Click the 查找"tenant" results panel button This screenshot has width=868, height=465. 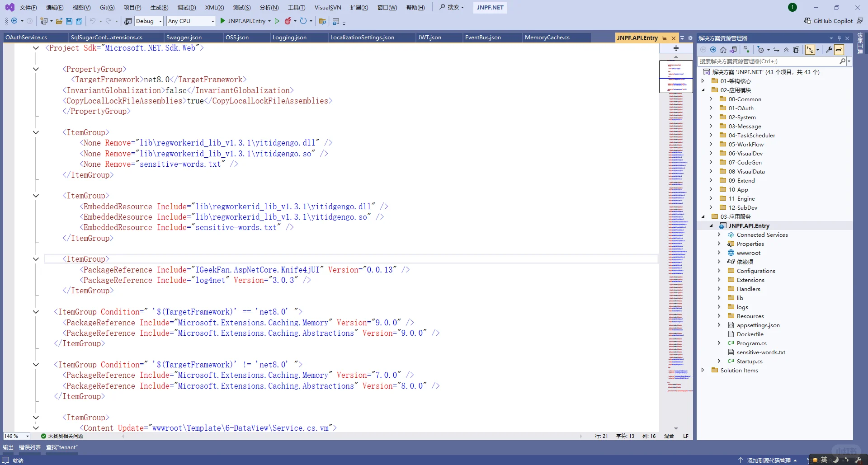[61, 447]
